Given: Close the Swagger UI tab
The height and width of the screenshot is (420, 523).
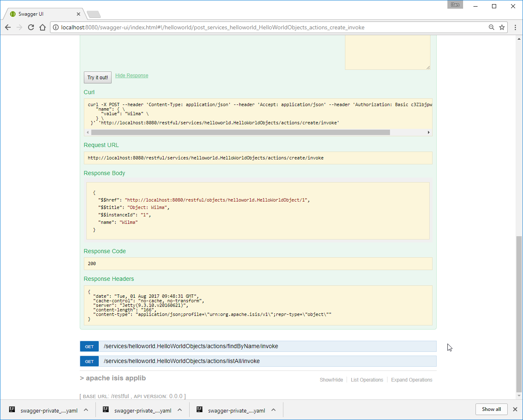Looking at the screenshot, I should [x=78, y=14].
